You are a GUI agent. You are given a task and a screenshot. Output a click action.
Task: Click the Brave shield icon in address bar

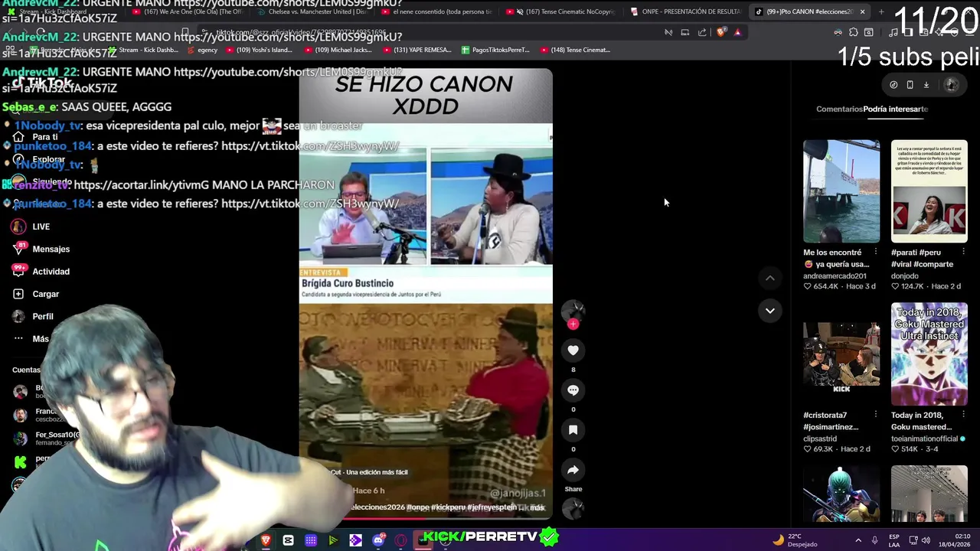[721, 32]
